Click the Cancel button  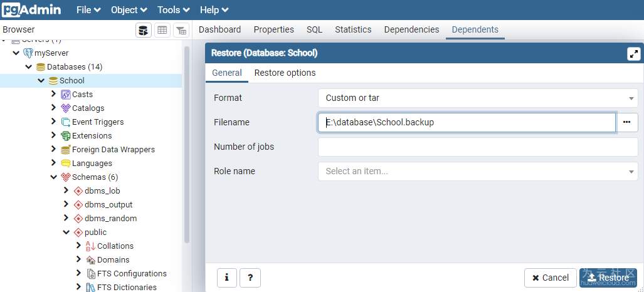click(x=550, y=278)
